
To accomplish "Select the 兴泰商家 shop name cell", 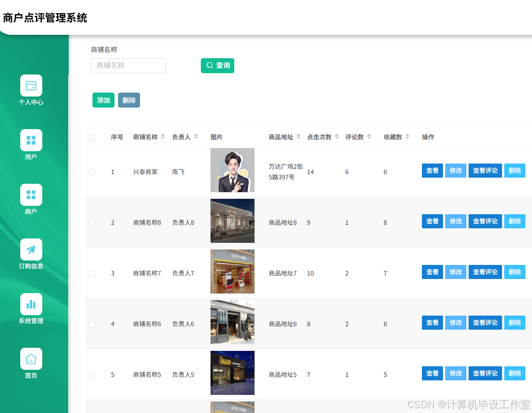I will point(145,172).
